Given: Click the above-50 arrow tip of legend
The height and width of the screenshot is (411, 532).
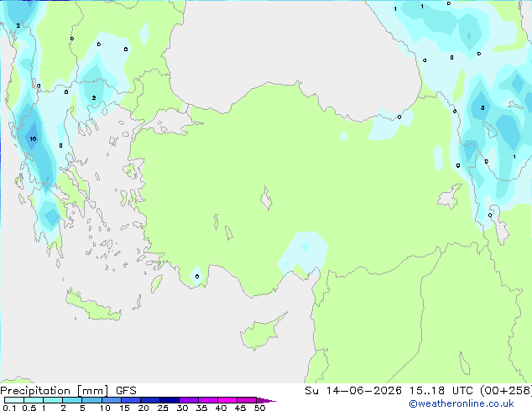Looking at the screenshot, I should [266, 400].
